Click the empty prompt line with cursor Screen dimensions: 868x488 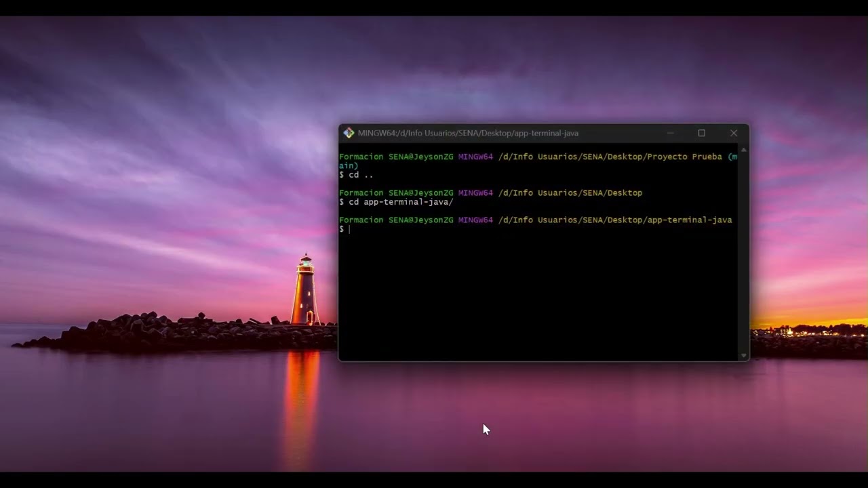pyautogui.click(x=344, y=229)
